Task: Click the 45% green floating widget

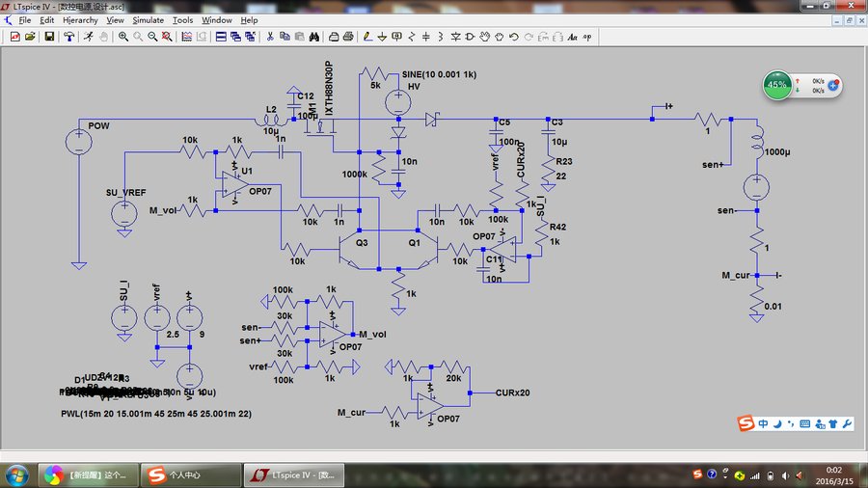Action: pyautogui.click(x=777, y=85)
